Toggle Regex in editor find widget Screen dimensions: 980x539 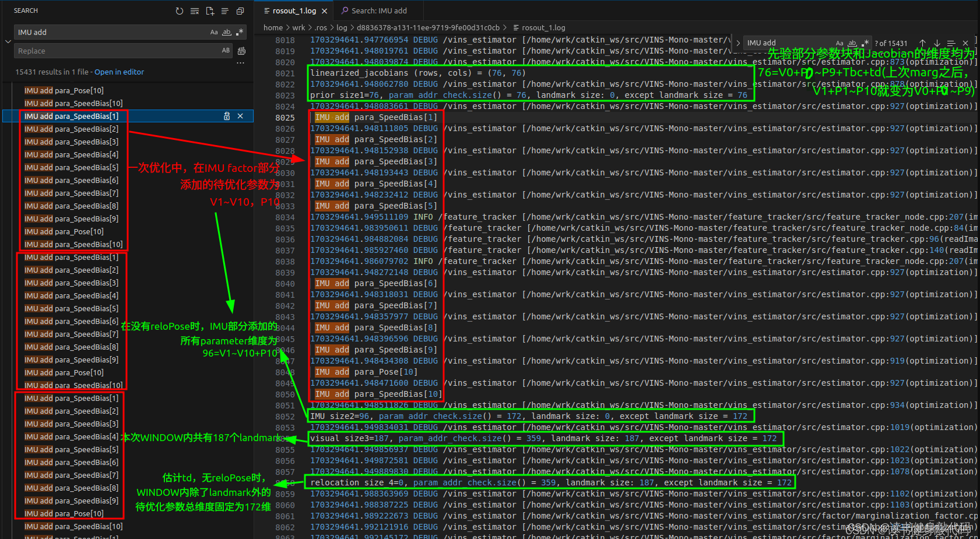click(x=865, y=43)
